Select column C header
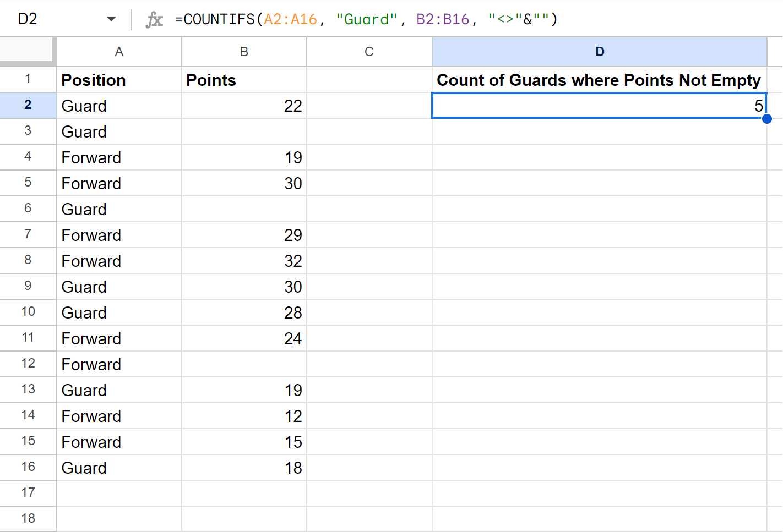The image size is (783, 532). coord(369,52)
